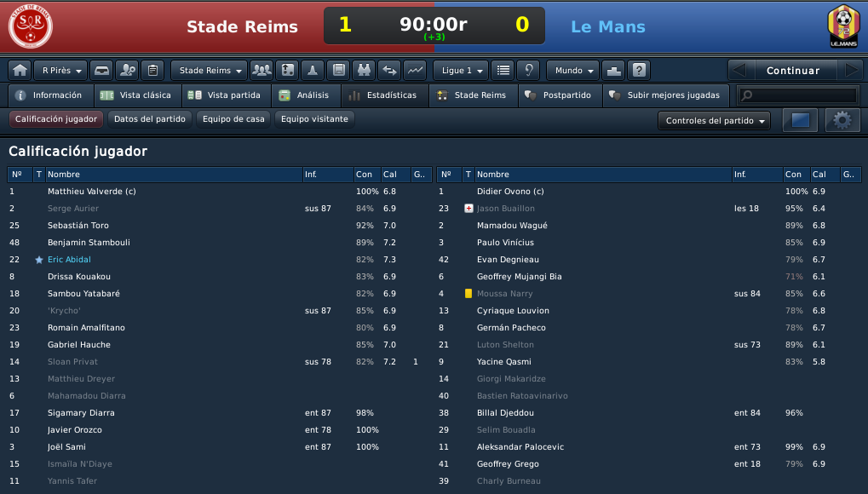Image resolution: width=868 pixels, height=494 pixels.
Task: Open the Postpartido tab
Action: click(x=560, y=95)
